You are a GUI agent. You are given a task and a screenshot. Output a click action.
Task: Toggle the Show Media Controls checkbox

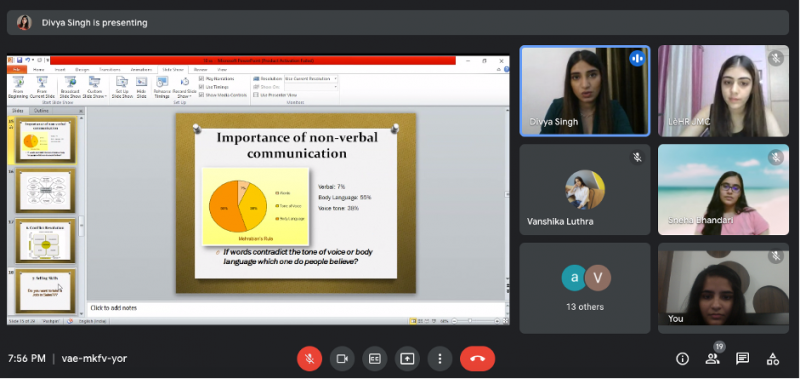201,95
